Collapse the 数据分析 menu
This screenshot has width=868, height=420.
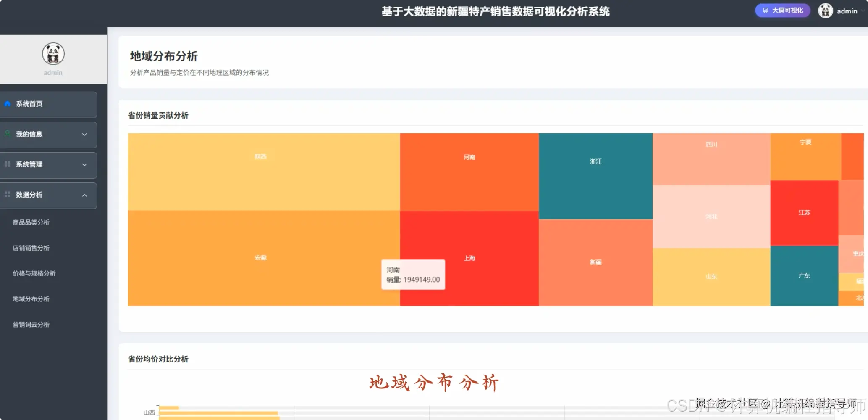coord(48,195)
